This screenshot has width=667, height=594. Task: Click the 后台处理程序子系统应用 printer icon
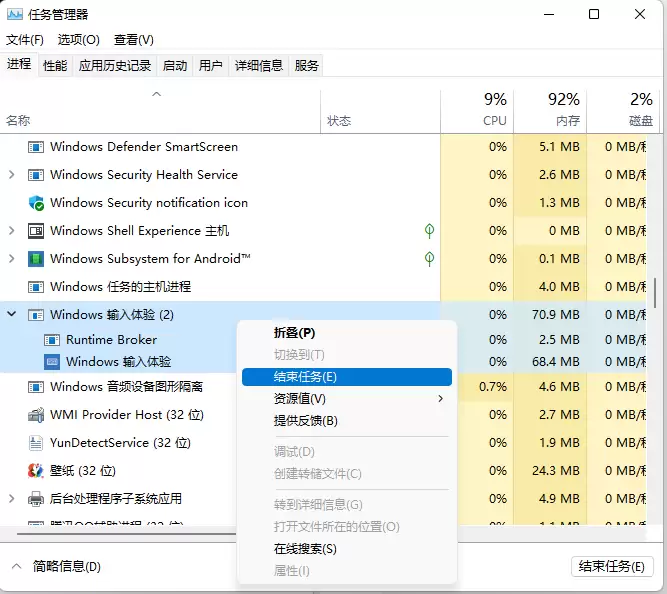pos(36,499)
